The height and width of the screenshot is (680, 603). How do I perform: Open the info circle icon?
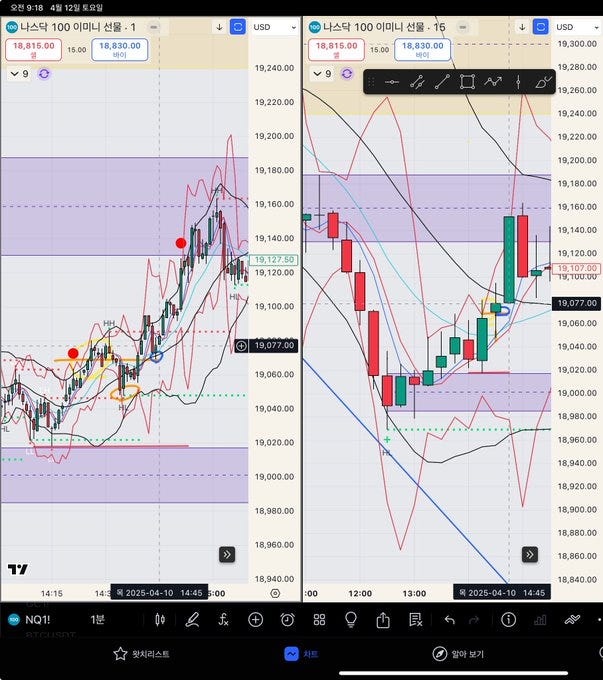coord(508,620)
